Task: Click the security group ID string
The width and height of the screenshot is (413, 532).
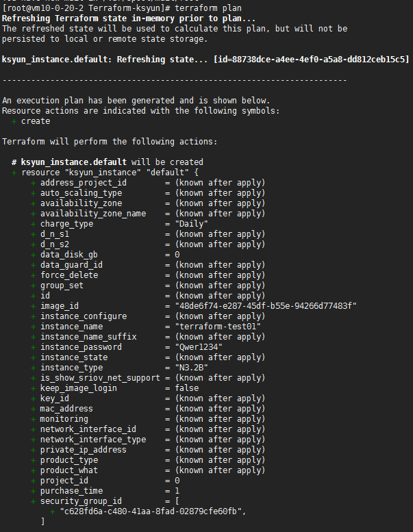Action: coord(153,511)
